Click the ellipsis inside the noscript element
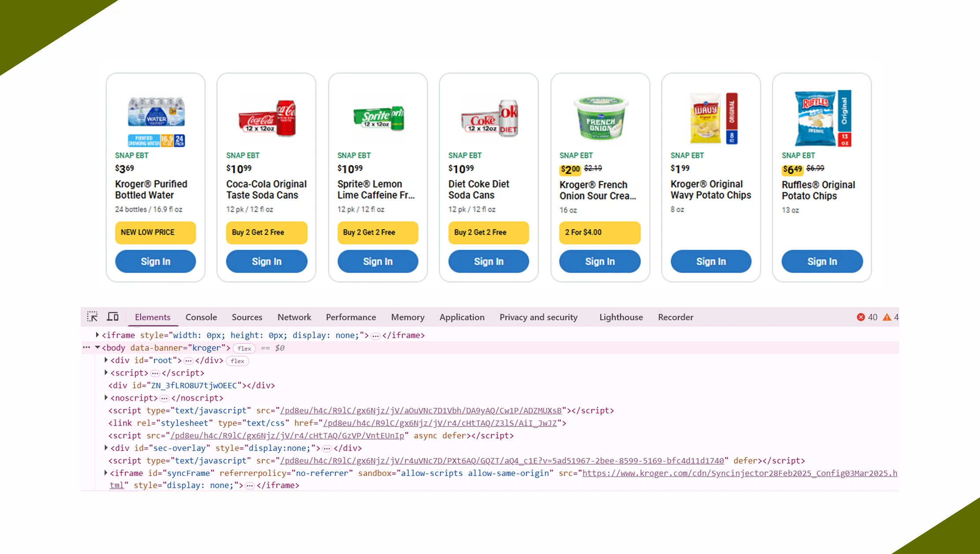The height and width of the screenshot is (554, 980). point(164,398)
